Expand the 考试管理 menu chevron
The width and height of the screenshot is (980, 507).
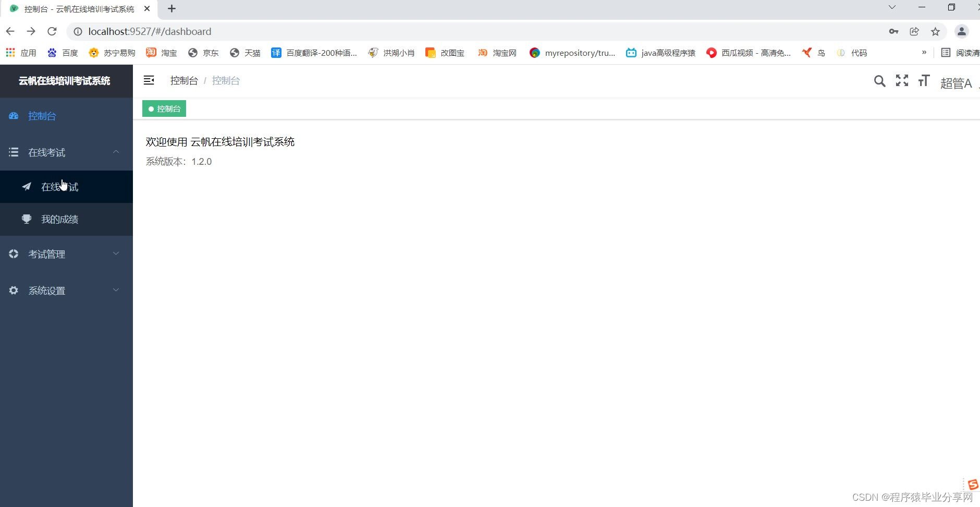[116, 253]
